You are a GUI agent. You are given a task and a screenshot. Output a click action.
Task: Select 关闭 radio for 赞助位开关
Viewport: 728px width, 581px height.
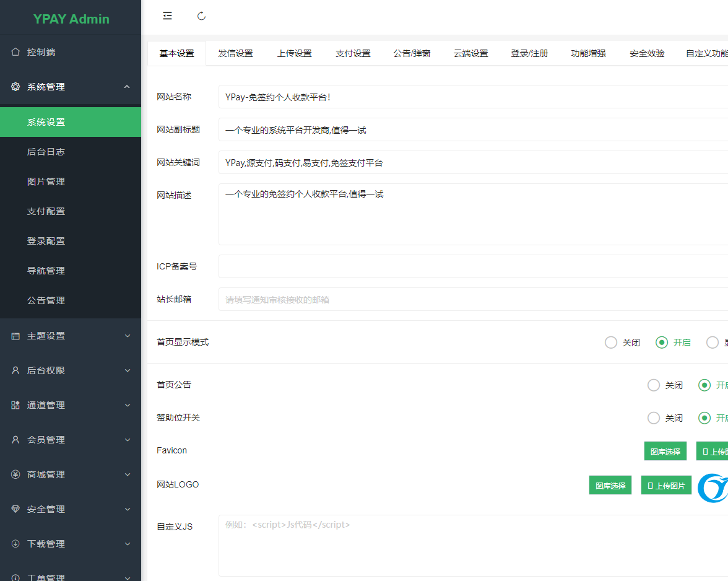coord(654,418)
